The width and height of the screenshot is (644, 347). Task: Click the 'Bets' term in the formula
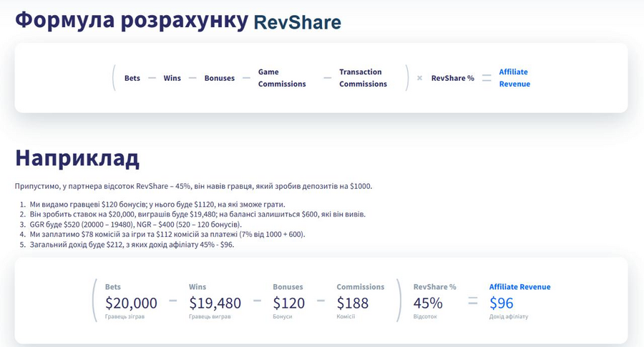132,78
